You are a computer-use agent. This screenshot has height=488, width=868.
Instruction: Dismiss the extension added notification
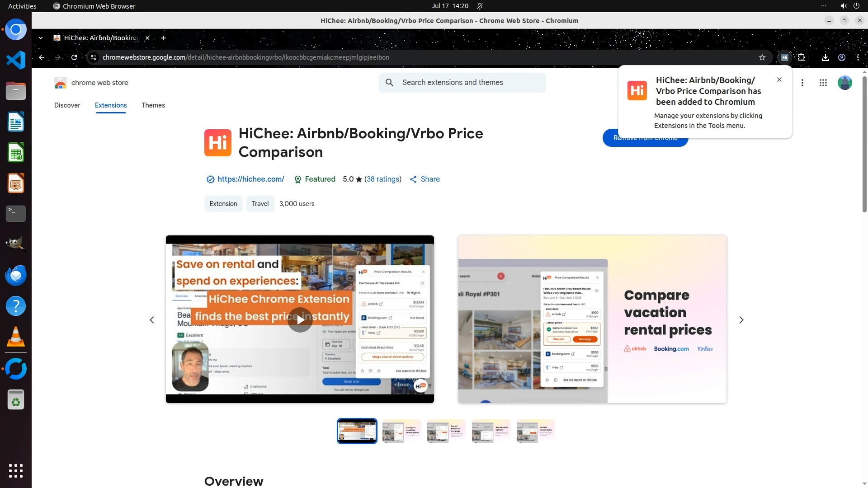click(x=779, y=80)
